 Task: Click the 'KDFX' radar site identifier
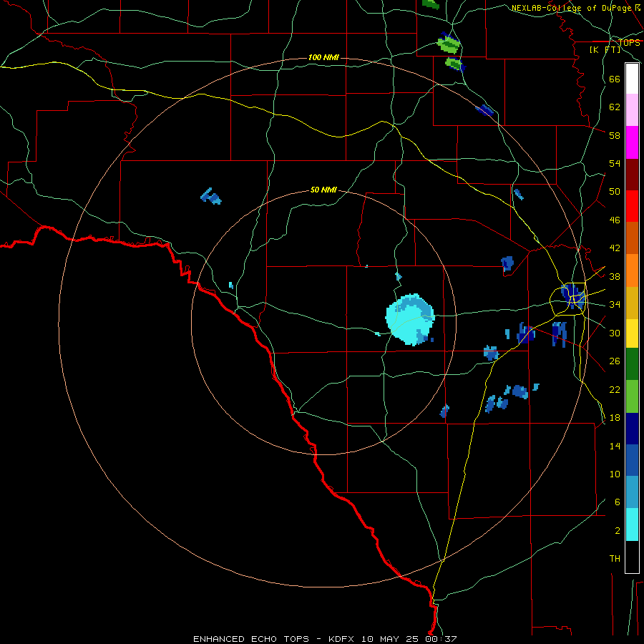tap(343, 639)
